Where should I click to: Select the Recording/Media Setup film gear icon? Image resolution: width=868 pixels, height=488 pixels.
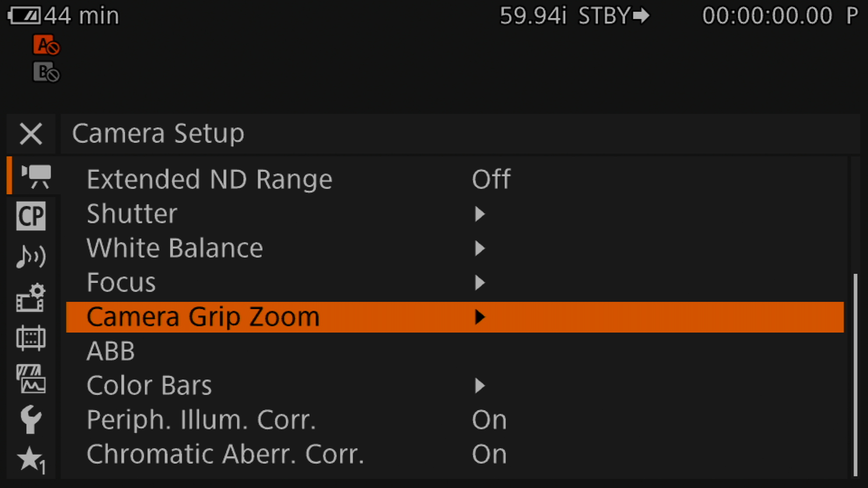[31, 298]
